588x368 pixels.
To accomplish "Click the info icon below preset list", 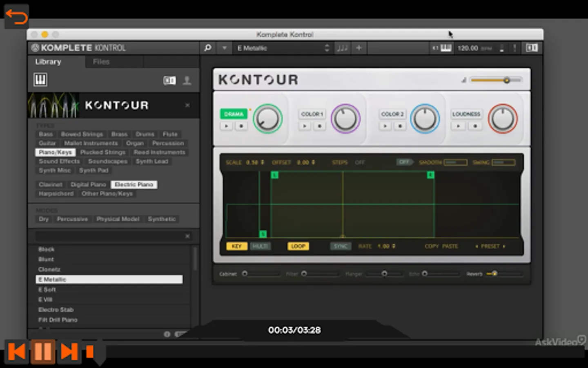I will (167, 334).
